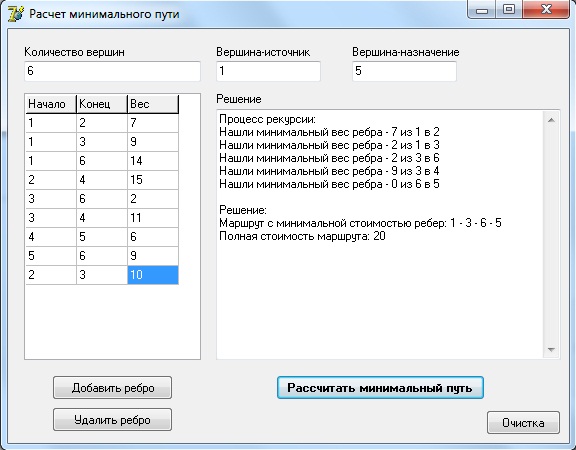This screenshot has width=576, height=450.
Task: Click the application icon in title bar
Action: pos(16,14)
